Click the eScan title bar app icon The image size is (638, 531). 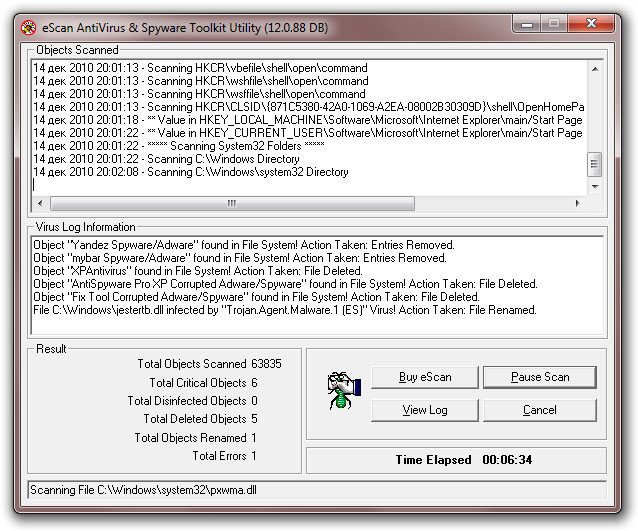point(28,28)
